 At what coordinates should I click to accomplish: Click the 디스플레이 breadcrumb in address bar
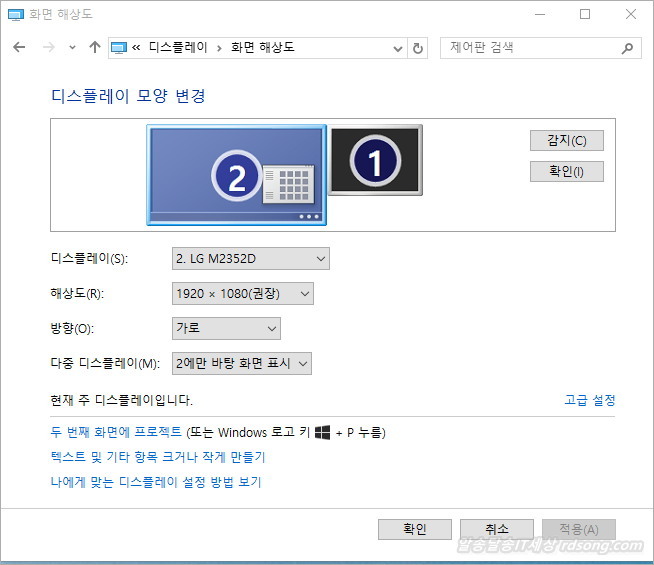tap(178, 47)
